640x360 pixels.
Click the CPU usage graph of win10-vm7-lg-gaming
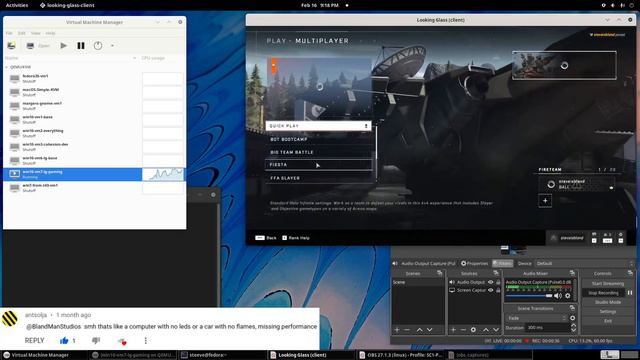[163, 174]
